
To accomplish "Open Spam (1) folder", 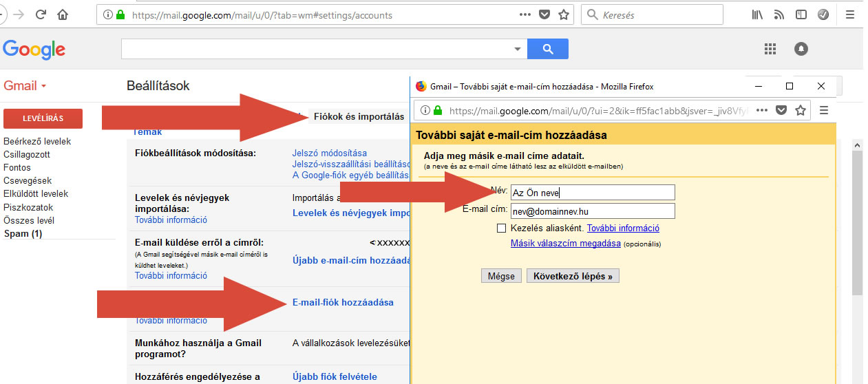I will 23,234.
